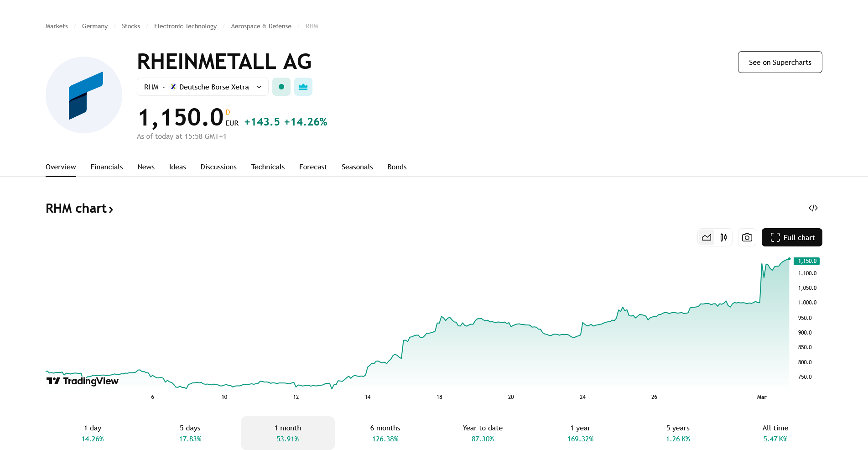Click the 1,000.0 price axis label
The height and width of the screenshot is (450, 868).
[807, 303]
